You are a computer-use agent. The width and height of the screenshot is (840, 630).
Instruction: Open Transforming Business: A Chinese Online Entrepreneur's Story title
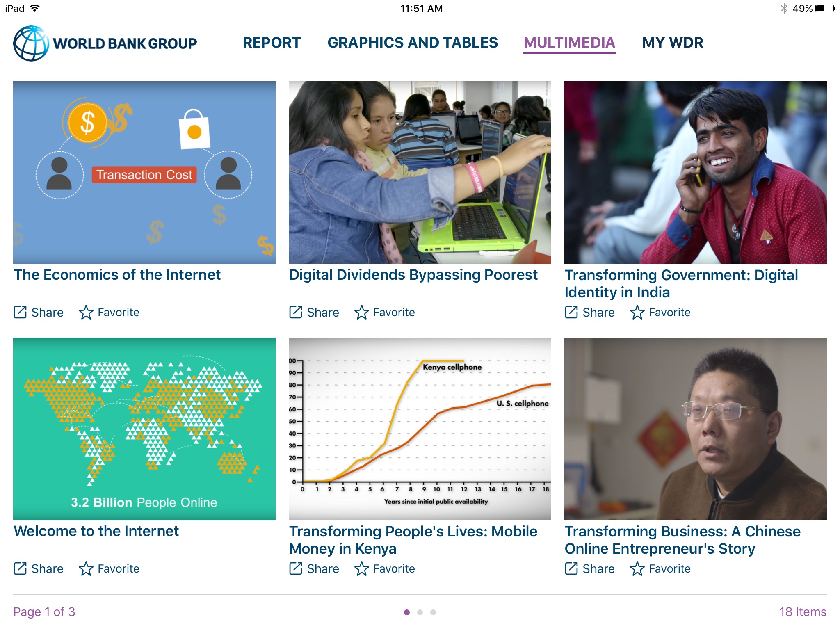pyautogui.click(x=682, y=540)
